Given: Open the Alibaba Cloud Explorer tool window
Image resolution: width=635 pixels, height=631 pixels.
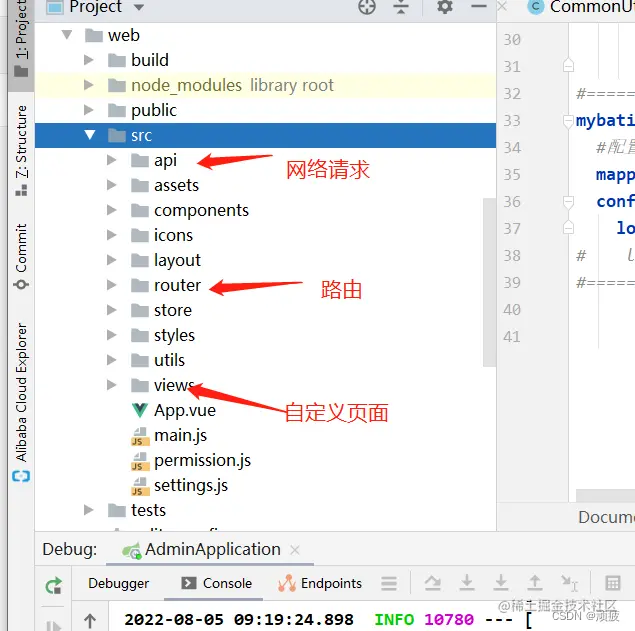Looking at the screenshot, I should (x=21, y=402).
